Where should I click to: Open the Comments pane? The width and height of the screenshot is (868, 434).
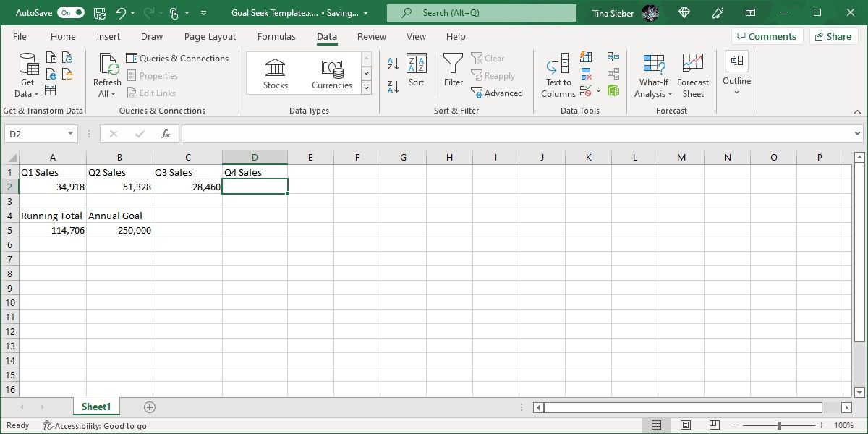point(767,35)
